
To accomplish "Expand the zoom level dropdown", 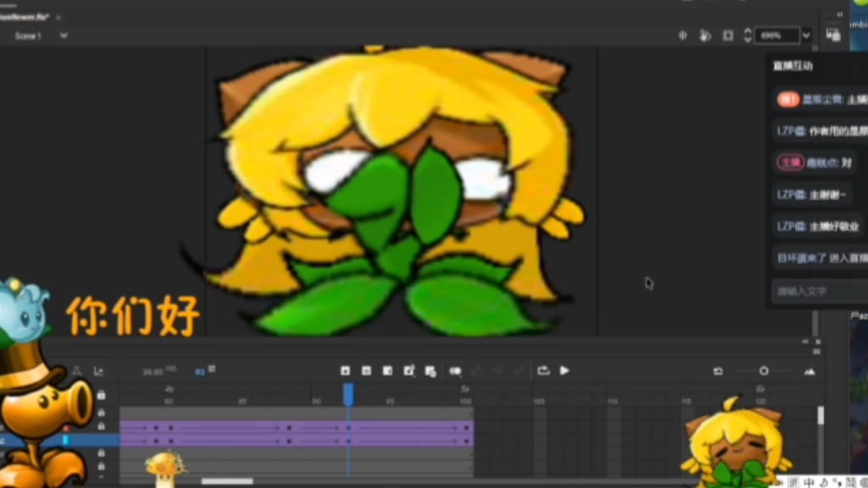I will point(807,36).
